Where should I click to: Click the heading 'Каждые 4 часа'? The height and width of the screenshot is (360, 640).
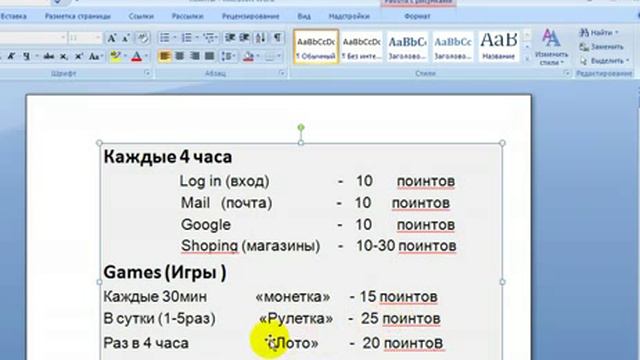click(168, 157)
